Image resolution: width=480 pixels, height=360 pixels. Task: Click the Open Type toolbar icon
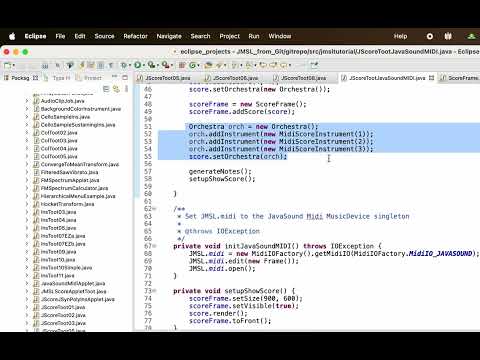tap(209, 65)
